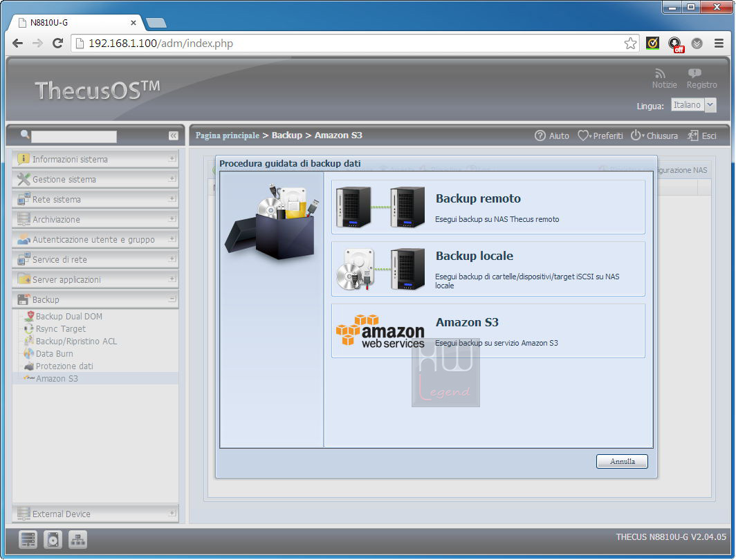
Task: Click the Norton checkmark extension icon
Action: click(652, 43)
